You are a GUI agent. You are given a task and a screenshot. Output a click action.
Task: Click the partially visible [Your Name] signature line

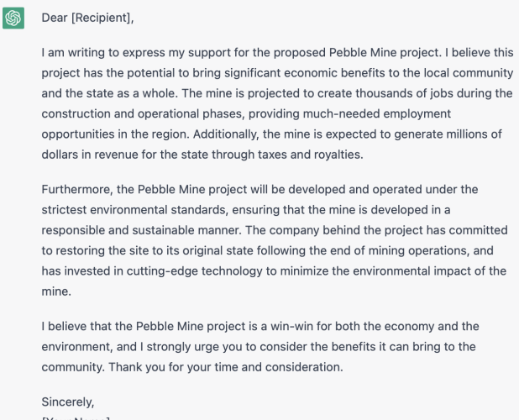[76, 418]
